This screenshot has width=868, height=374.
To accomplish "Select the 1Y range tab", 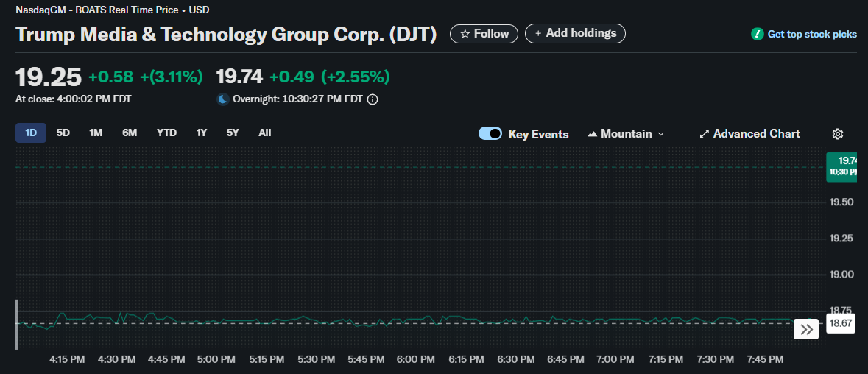I will (202, 133).
